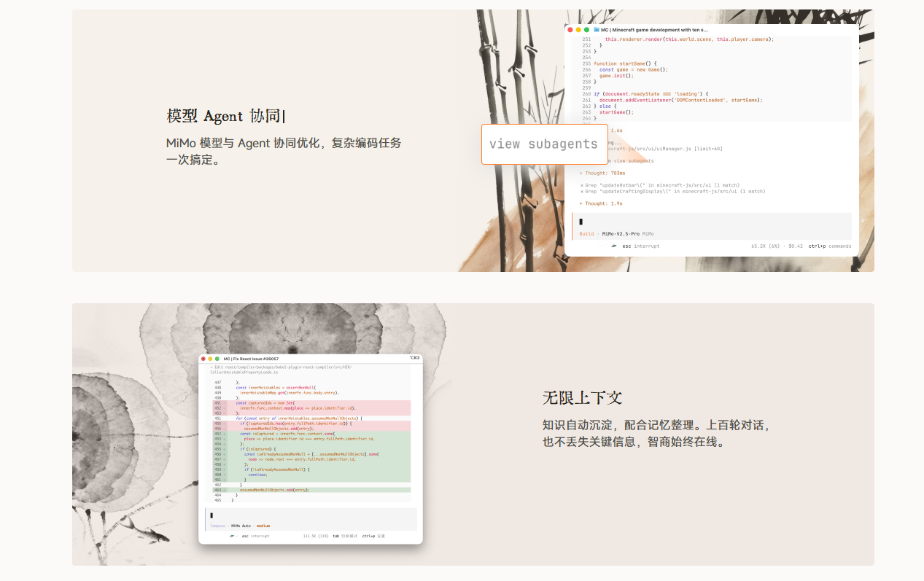Click the 'document.addEventListener' code line 261
Image resolution: width=924 pixels, height=581 pixels.
(680, 100)
